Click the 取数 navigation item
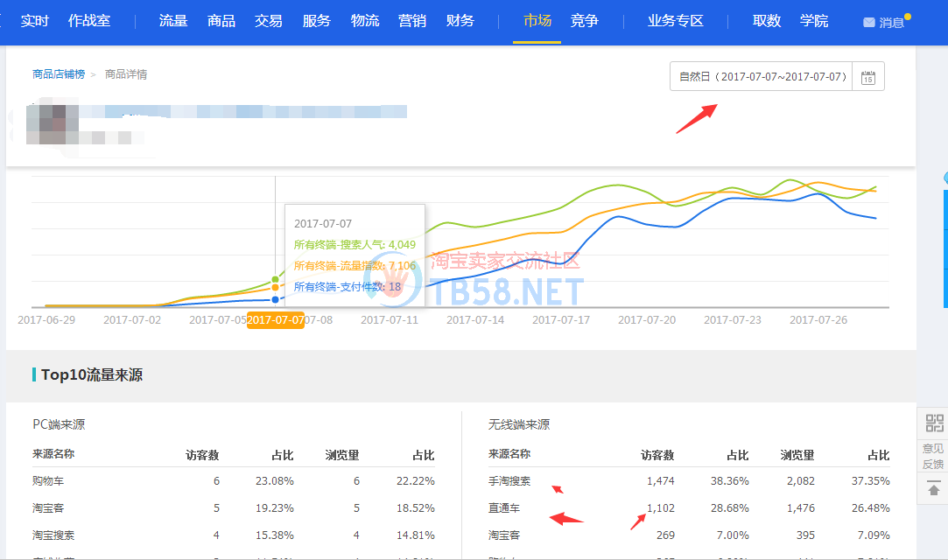The width and height of the screenshot is (948, 560). 766,21
